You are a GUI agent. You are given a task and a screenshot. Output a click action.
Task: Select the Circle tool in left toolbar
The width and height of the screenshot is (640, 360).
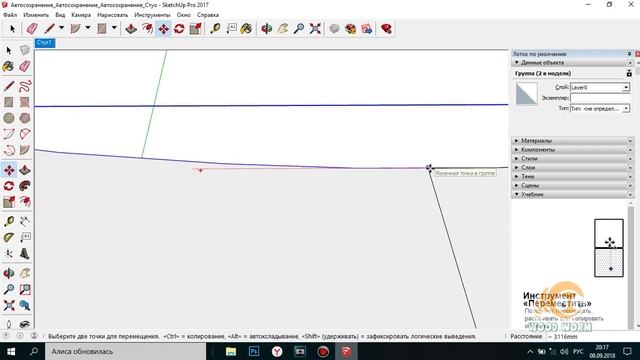[x=9, y=118]
